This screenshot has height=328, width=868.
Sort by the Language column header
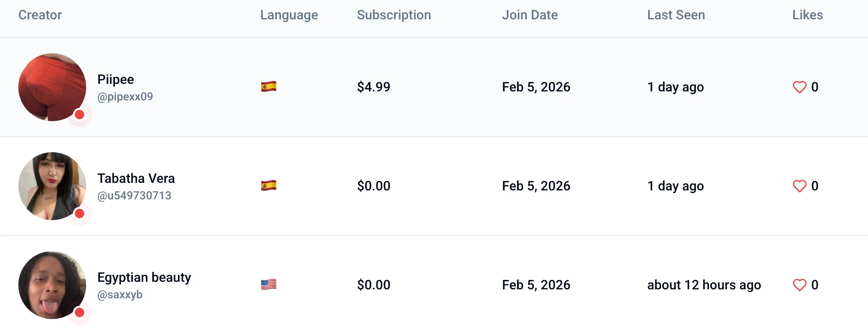pos(289,15)
